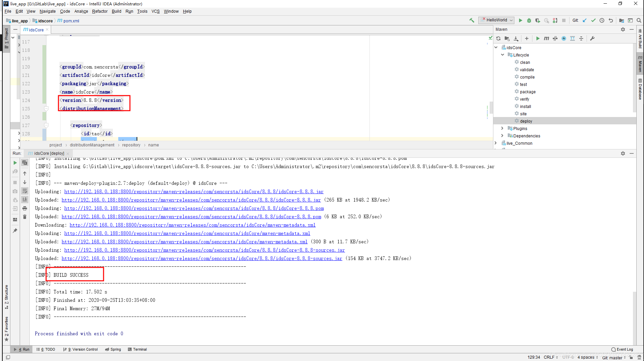The height and width of the screenshot is (361, 644).
Task: Click down the stack trace arrow
Action: tap(25, 182)
